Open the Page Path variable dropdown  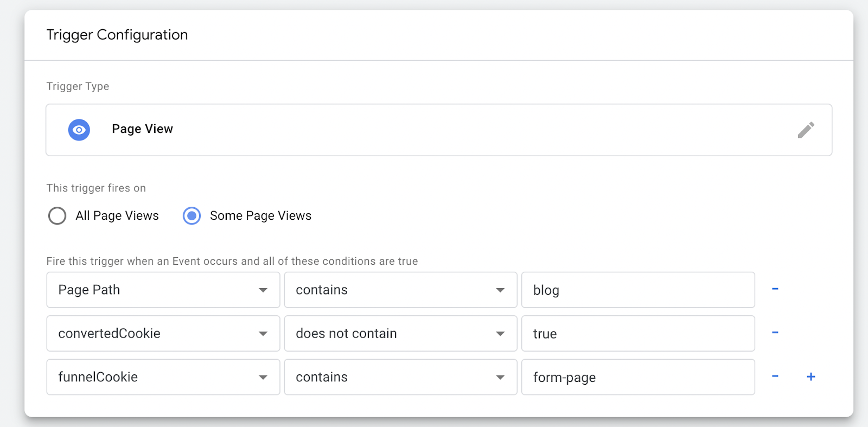click(x=163, y=290)
